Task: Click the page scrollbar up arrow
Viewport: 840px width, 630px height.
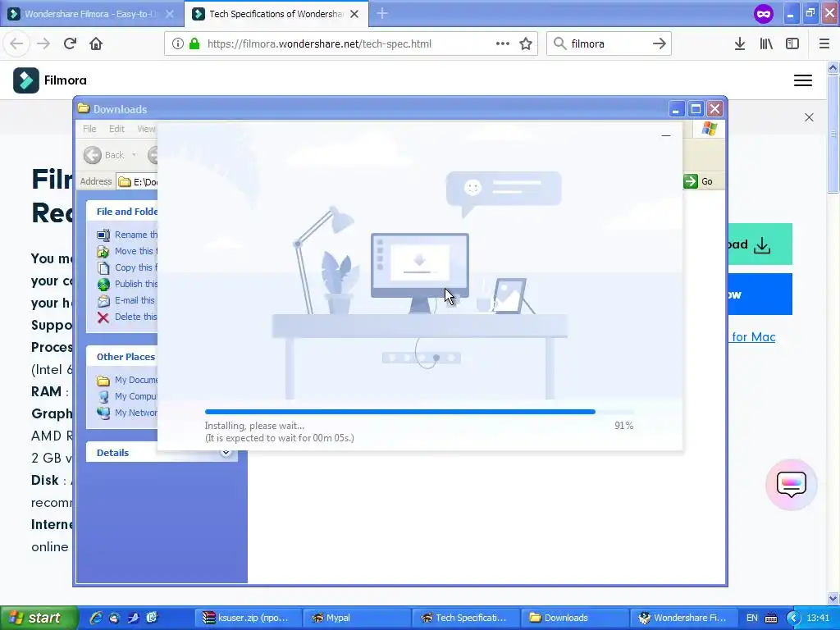Action: (x=833, y=67)
